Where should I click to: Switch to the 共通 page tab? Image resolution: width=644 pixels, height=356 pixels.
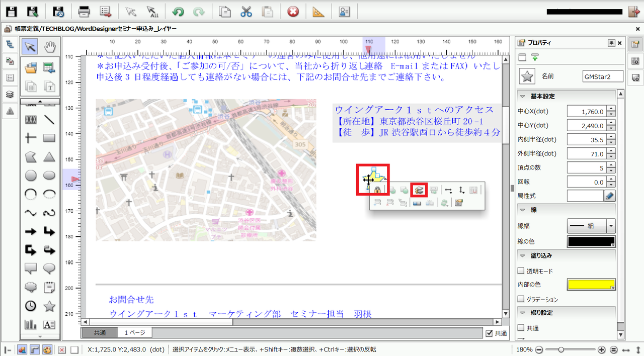click(x=100, y=333)
